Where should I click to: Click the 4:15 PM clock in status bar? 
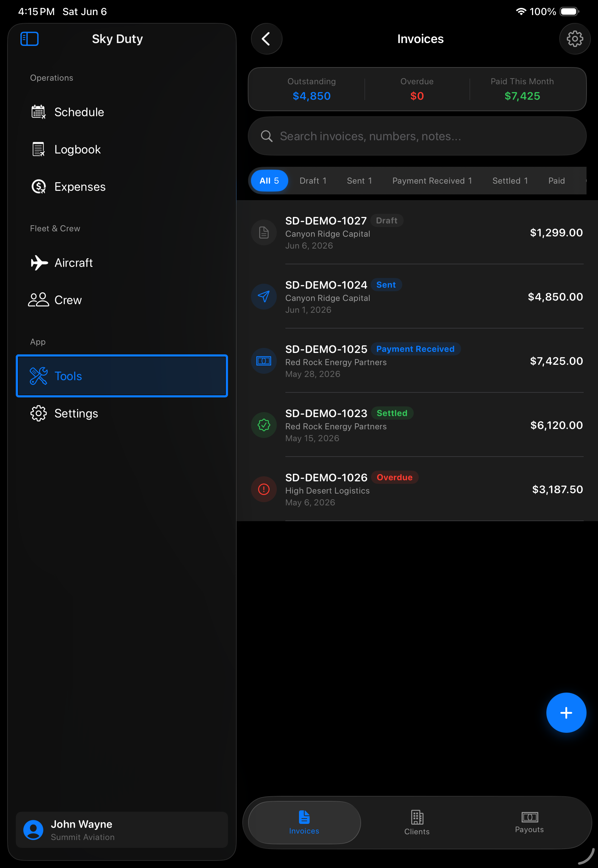pos(36,11)
